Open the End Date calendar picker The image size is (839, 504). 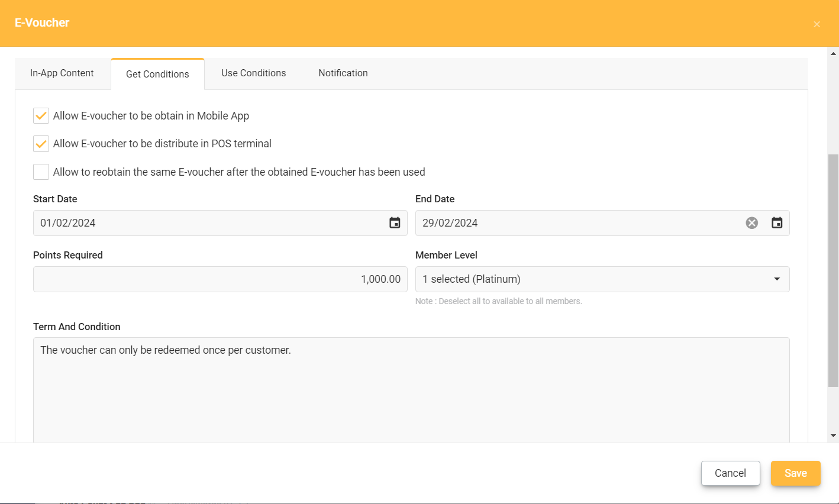(777, 222)
